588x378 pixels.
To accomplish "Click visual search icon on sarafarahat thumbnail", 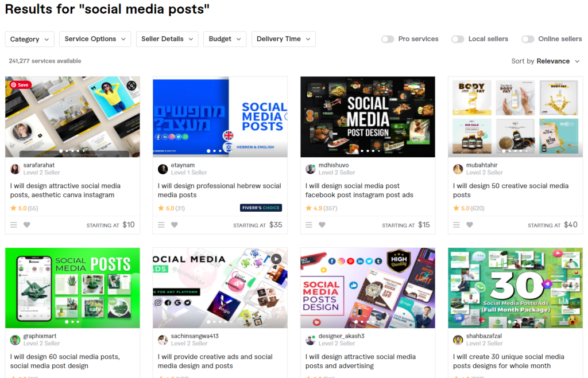I will coord(131,86).
